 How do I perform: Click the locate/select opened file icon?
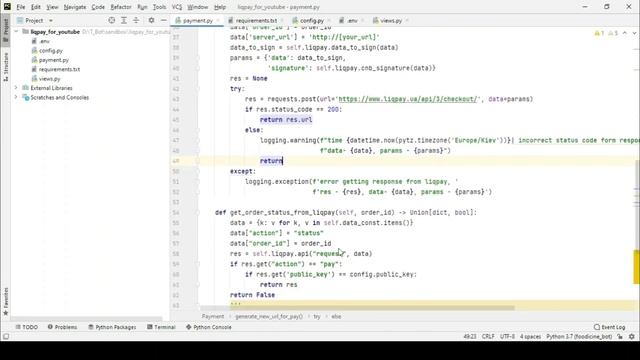(x=111, y=20)
